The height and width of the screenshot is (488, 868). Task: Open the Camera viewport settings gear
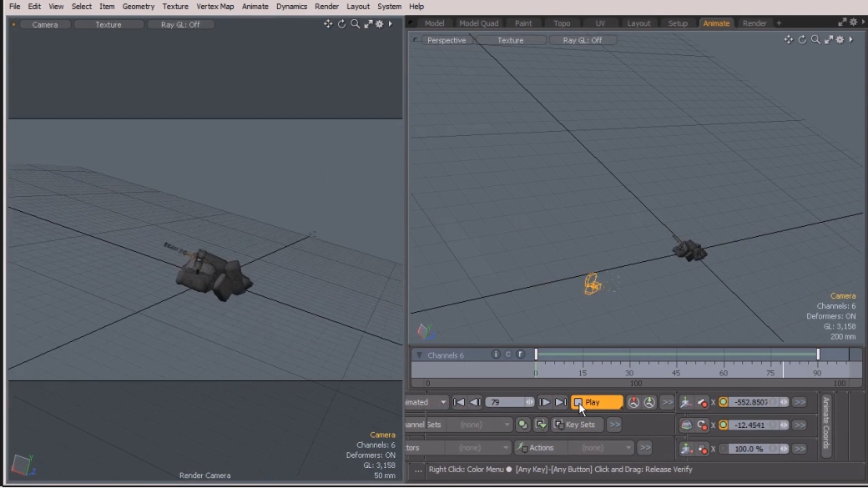click(380, 24)
